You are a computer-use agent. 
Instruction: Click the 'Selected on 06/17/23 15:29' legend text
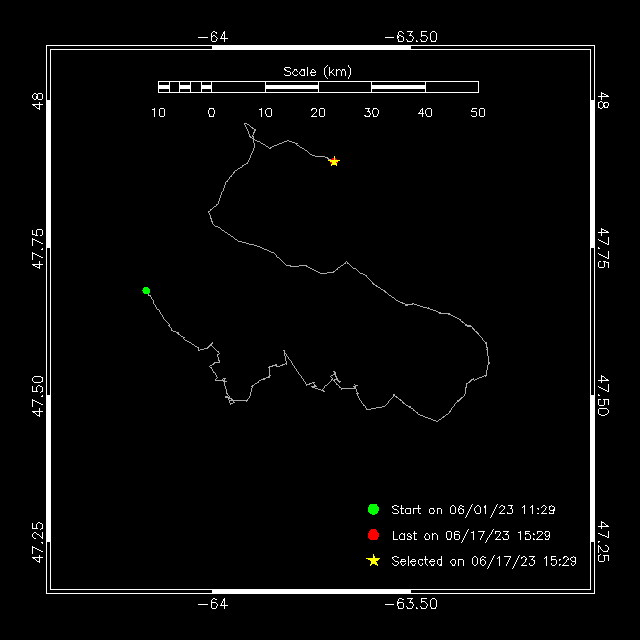click(x=484, y=561)
